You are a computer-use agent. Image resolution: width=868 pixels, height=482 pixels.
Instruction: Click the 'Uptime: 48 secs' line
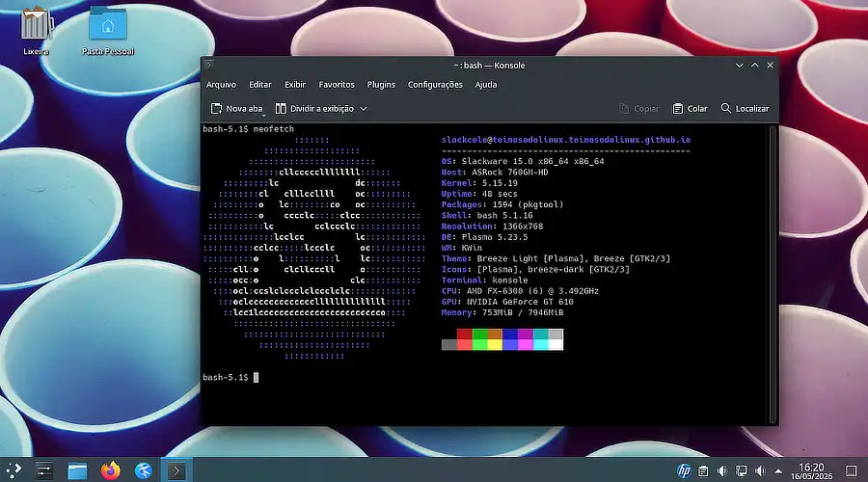point(479,194)
